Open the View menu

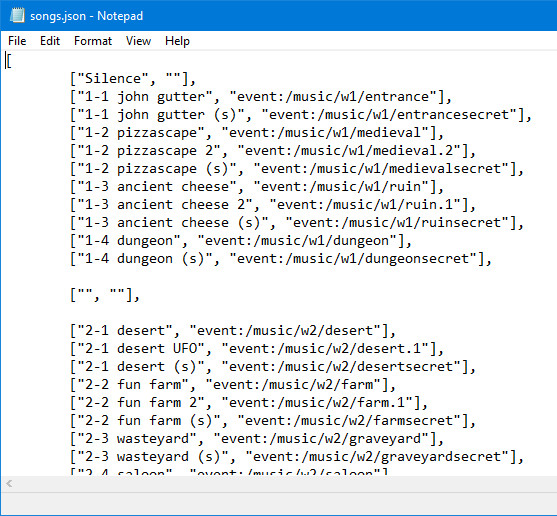(138, 41)
